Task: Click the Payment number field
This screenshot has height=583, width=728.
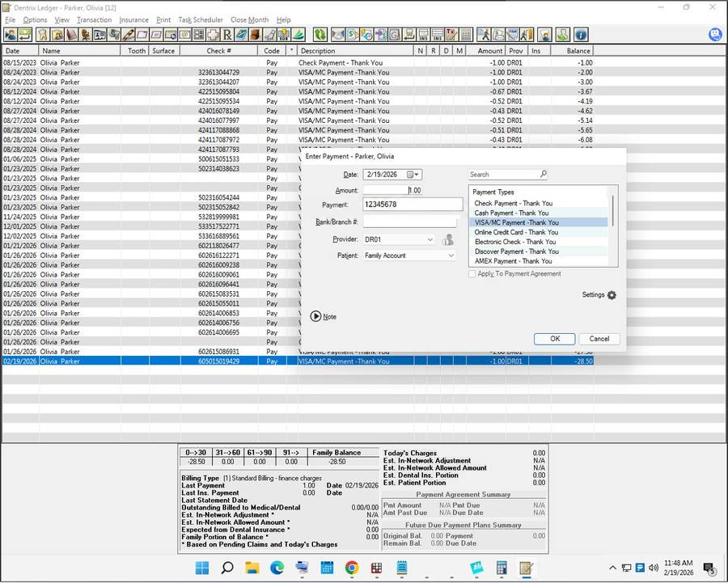Action: [x=413, y=205]
